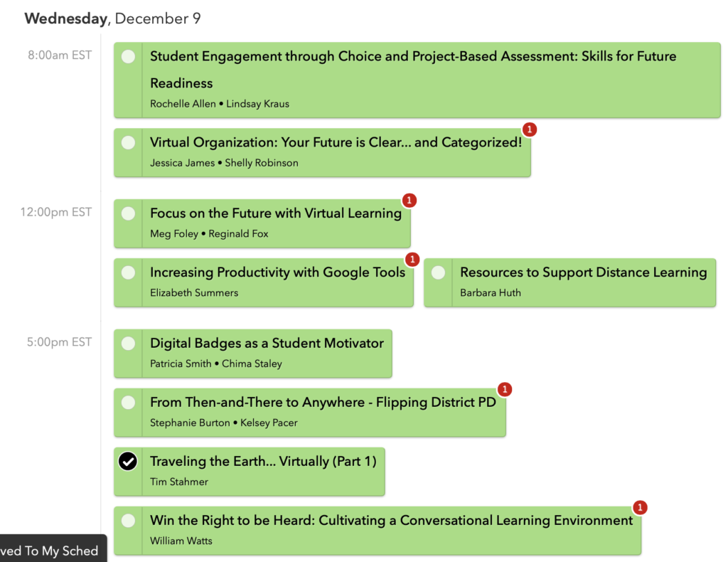Toggle the Student Engagement session circle
Image resolution: width=728 pixels, height=562 pixels.
tap(128, 57)
